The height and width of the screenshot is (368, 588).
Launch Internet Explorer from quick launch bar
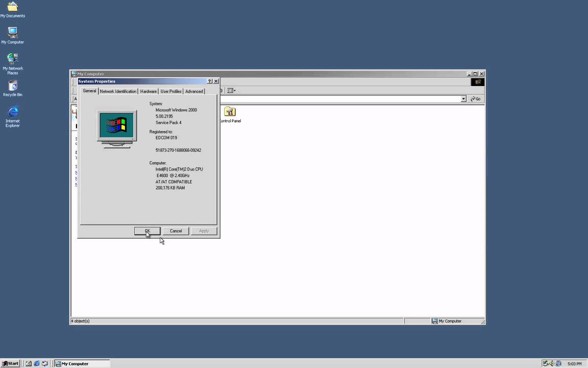[x=37, y=363]
